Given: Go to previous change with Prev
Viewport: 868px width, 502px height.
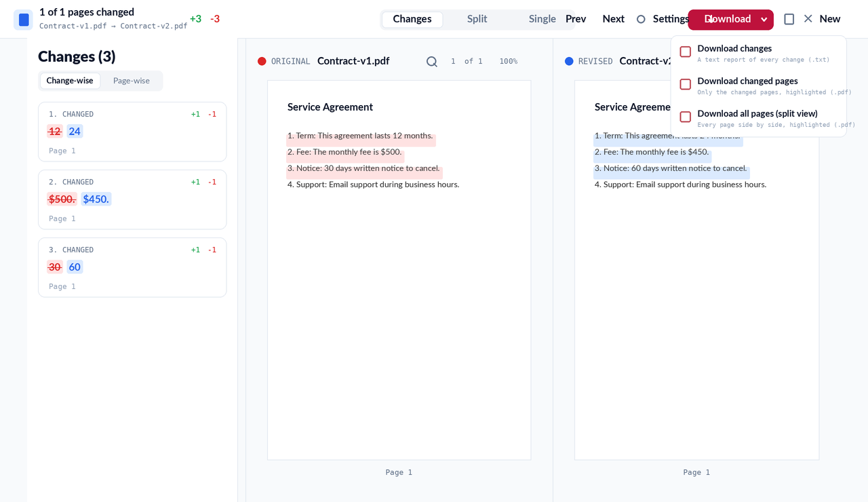Looking at the screenshot, I should (x=576, y=19).
